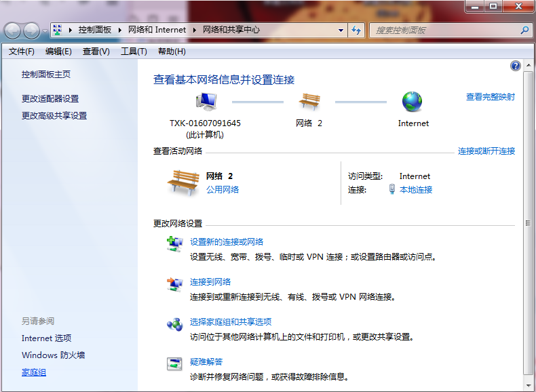Open the 文件(F) menu
The height and width of the screenshot is (392, 536).
click(x=22, y=52)
